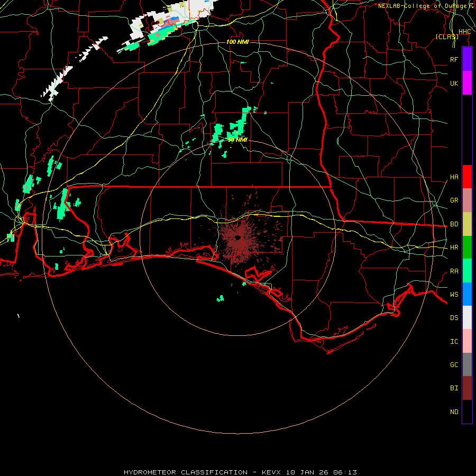Click the GR legend color block
Screen dimensions: 476x476
tap(467, 200)
